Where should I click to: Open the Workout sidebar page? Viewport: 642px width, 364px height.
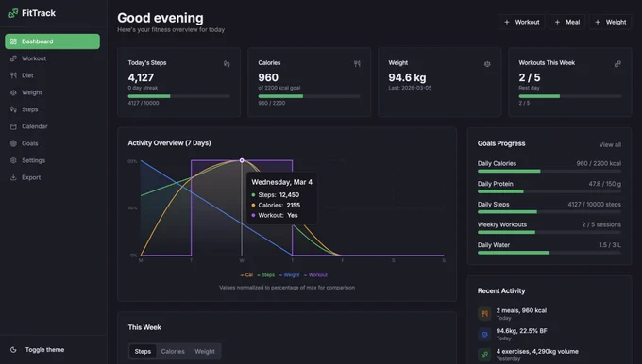tap(53, 58)
